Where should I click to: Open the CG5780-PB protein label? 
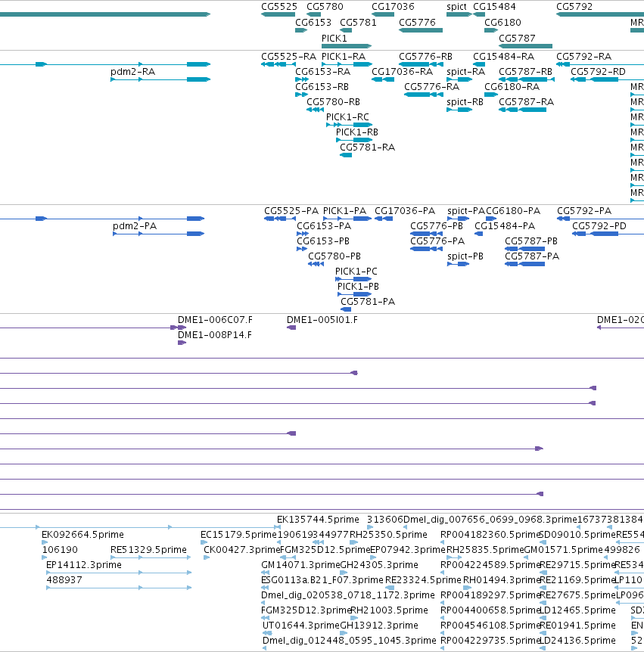(x=334, y=256)
